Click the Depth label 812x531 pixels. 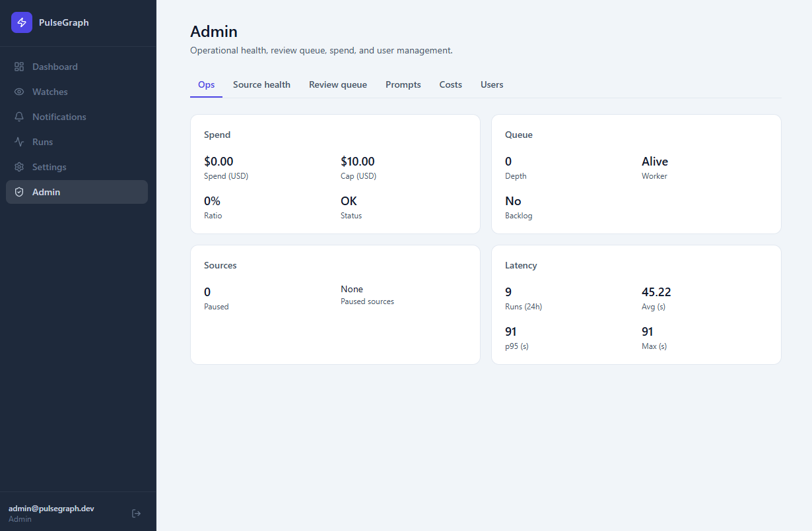(x=516, y=176)
